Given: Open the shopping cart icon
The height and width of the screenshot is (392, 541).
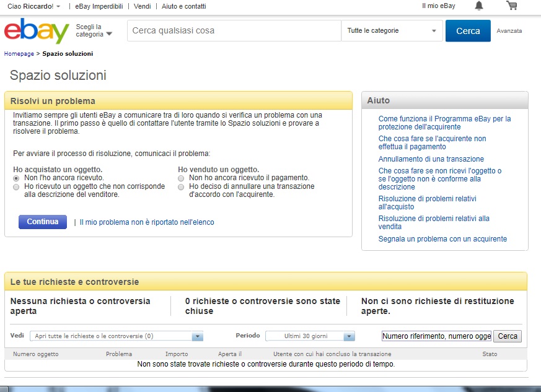Looking at the screenshot, I should [512, 6].
